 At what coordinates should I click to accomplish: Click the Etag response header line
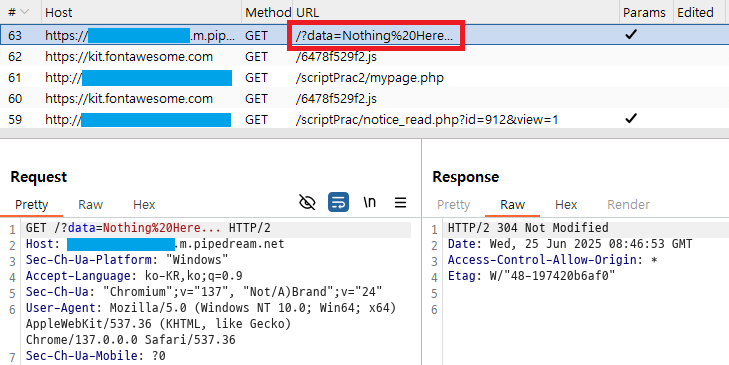pos(531,276)
